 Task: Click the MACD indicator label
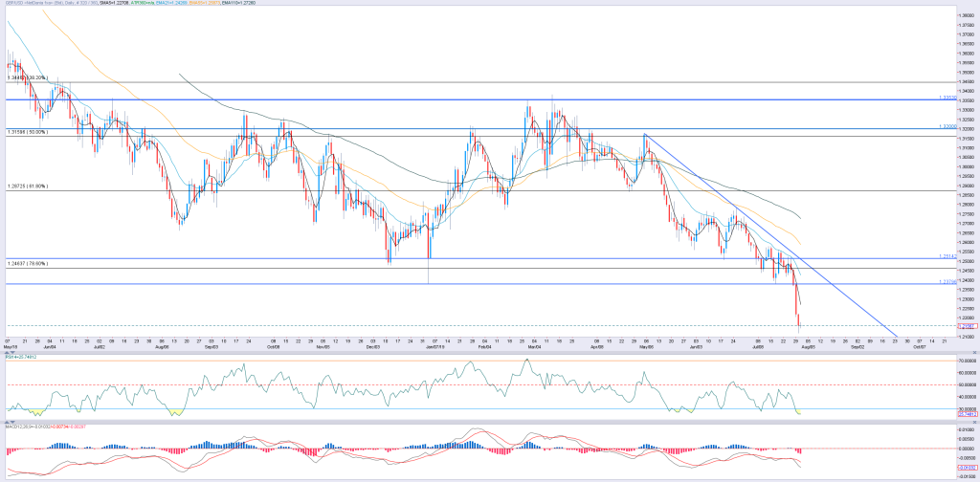point(46,427)
